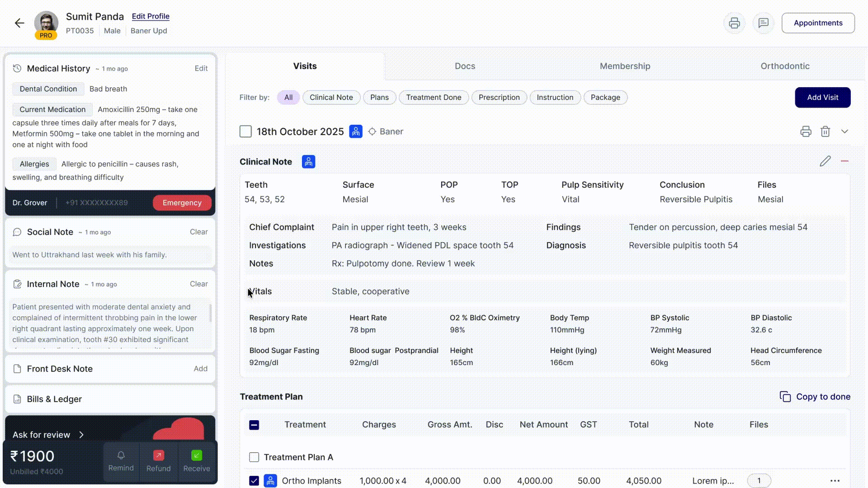Check the 18th October 2025 visit checkbox
The image size is (868, 488).
245,131
